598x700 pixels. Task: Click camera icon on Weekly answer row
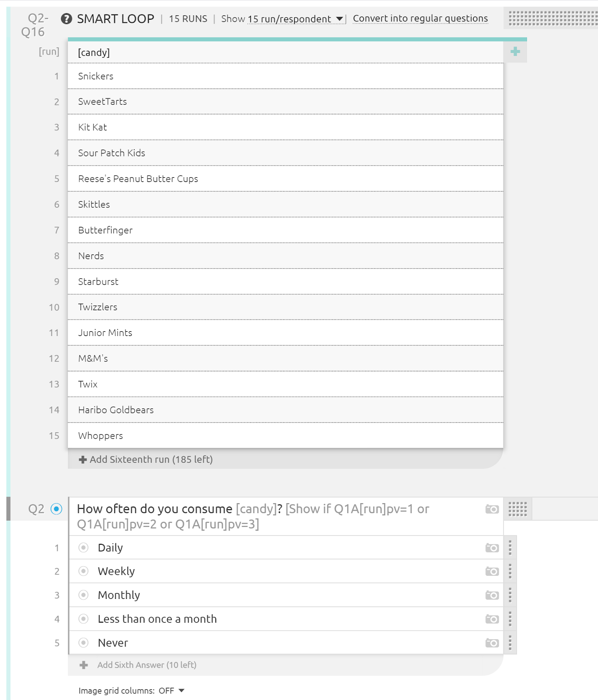tap(492, 571)
